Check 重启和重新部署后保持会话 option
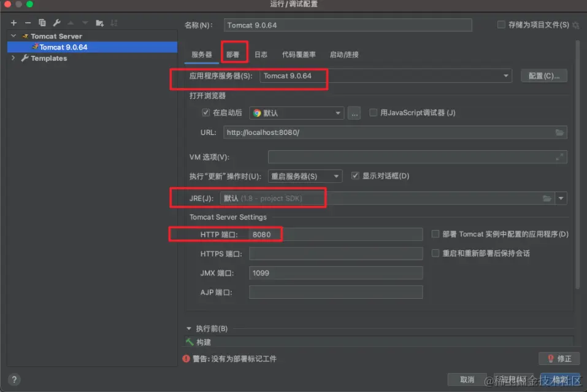The height and width of the screenshot is (392, 587). tap(435, 253)
